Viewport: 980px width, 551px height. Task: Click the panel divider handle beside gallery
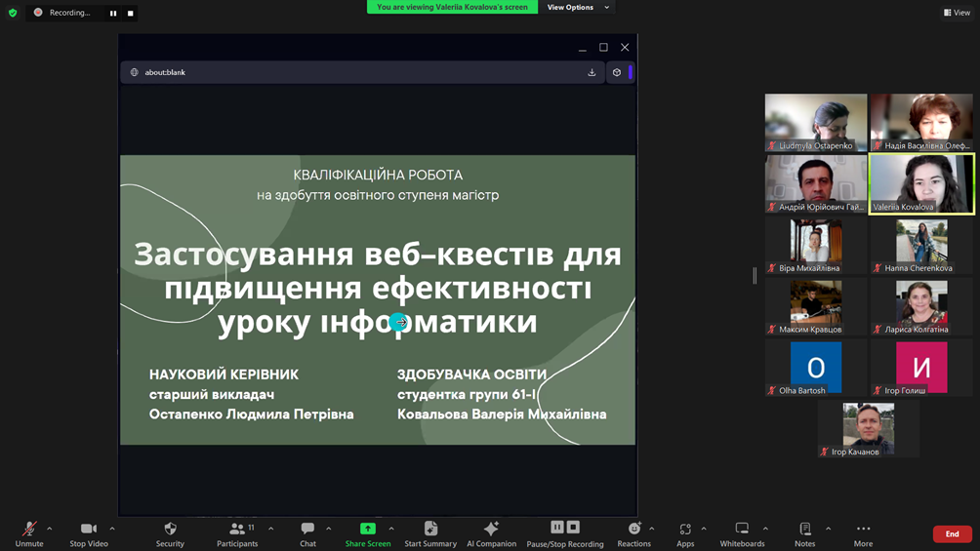pos(755,275)
